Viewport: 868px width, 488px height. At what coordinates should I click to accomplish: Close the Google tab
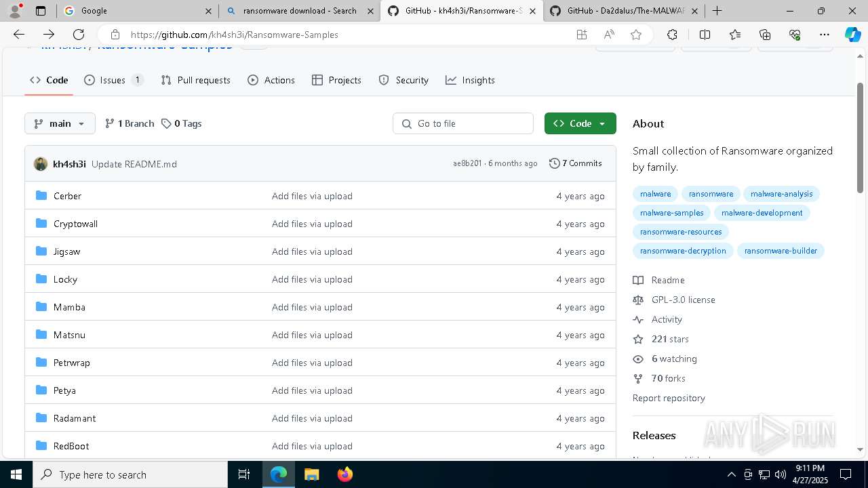point(208,11)
